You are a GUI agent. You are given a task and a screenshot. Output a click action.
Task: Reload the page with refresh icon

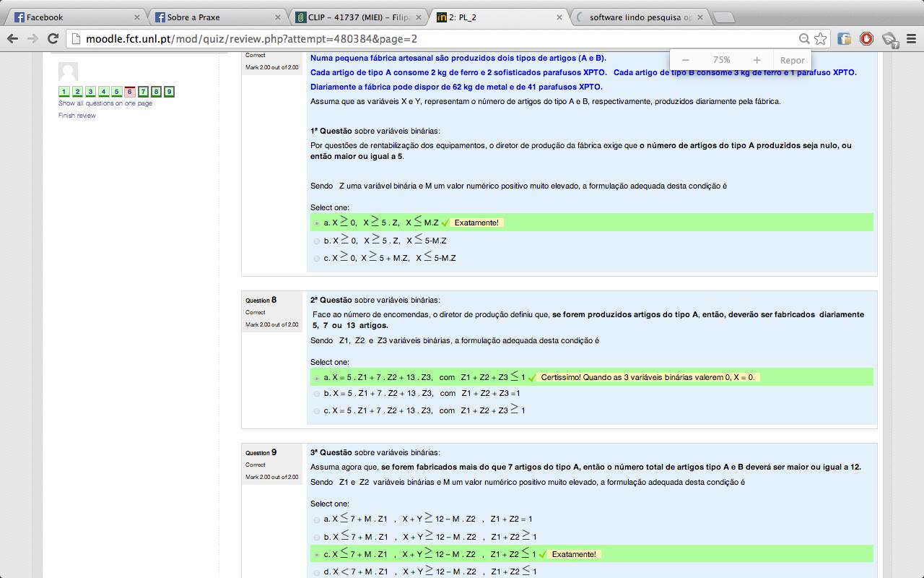click(x=53, y=39)
